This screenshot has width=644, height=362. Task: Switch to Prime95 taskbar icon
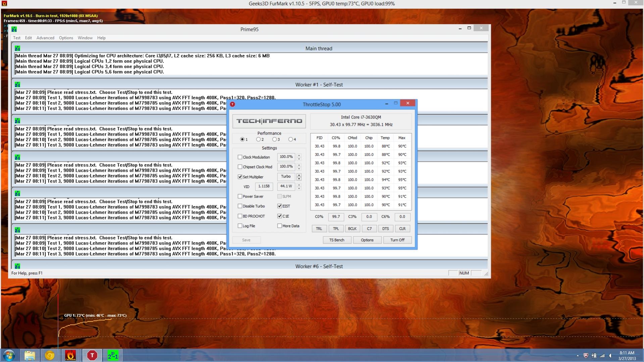(x=113, y=355)
